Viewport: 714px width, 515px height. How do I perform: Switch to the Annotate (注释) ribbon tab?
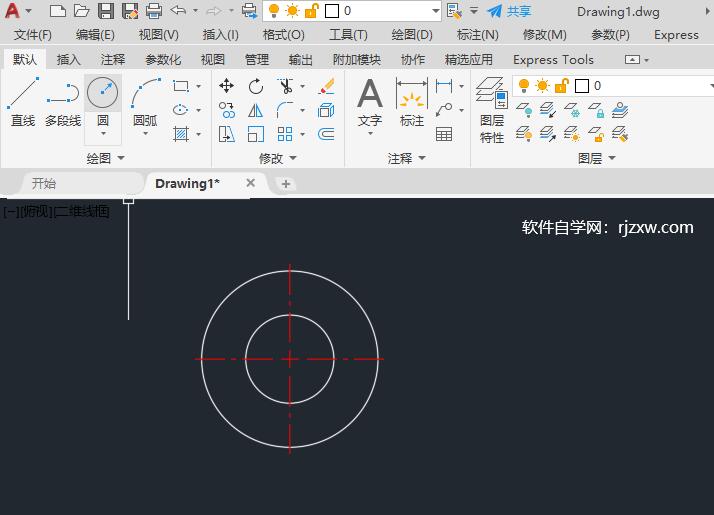click(x=112, y=59)
